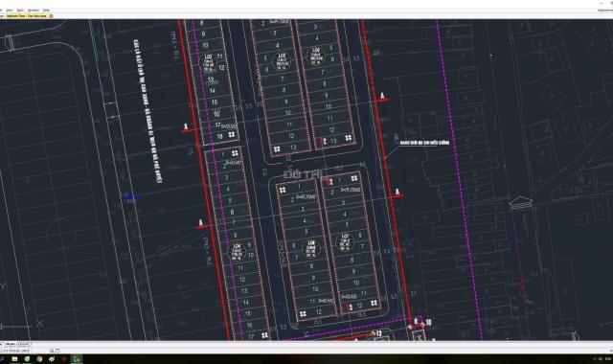This screenshot has height=364, width=613.
Task: Open the Help menu
Action: (x=46, y=11)
